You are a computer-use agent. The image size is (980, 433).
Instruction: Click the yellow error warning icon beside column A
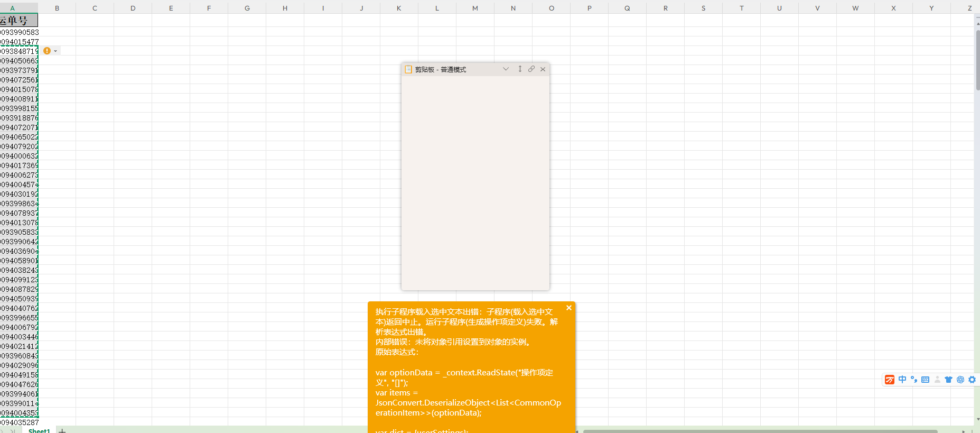click(47, 51)
